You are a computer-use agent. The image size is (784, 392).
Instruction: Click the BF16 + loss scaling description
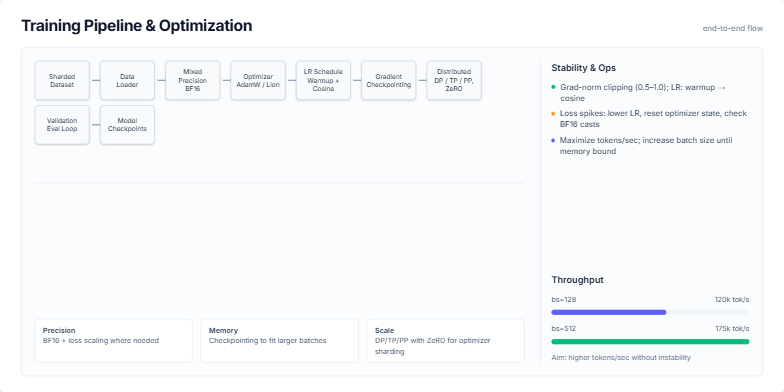[100, 340]
